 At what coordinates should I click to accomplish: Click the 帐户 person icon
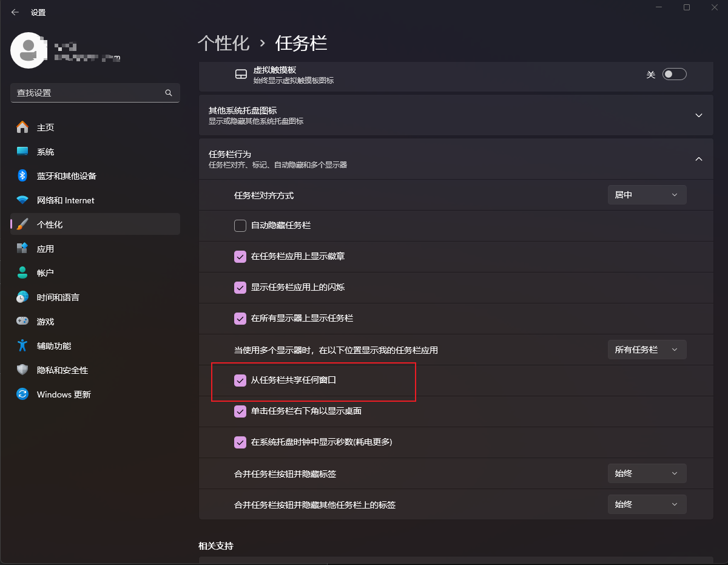[22, 273]
